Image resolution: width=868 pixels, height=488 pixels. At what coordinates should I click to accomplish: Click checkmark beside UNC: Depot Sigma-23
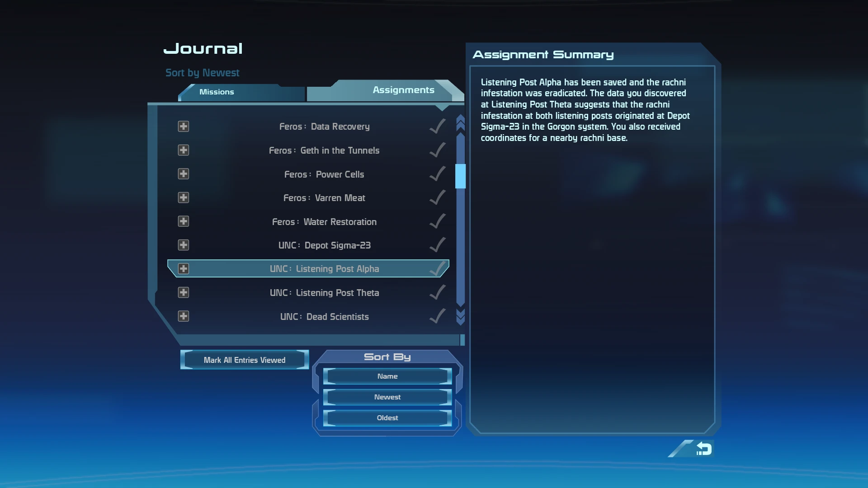(437, 244)
